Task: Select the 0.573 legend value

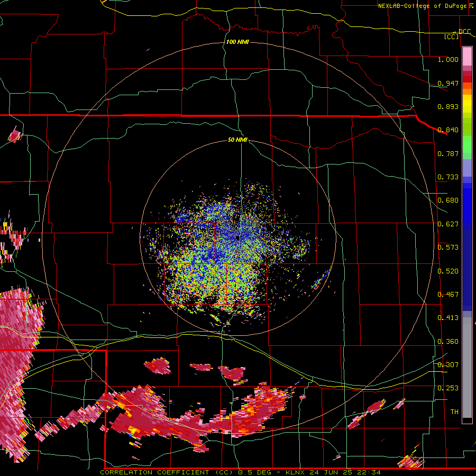Action: click(x=448, y=248)
